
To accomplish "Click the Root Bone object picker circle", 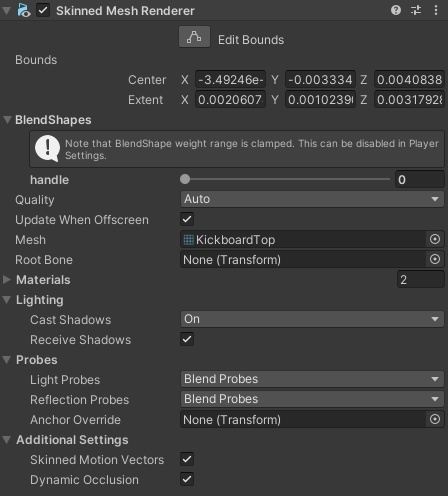I will 435,259.
